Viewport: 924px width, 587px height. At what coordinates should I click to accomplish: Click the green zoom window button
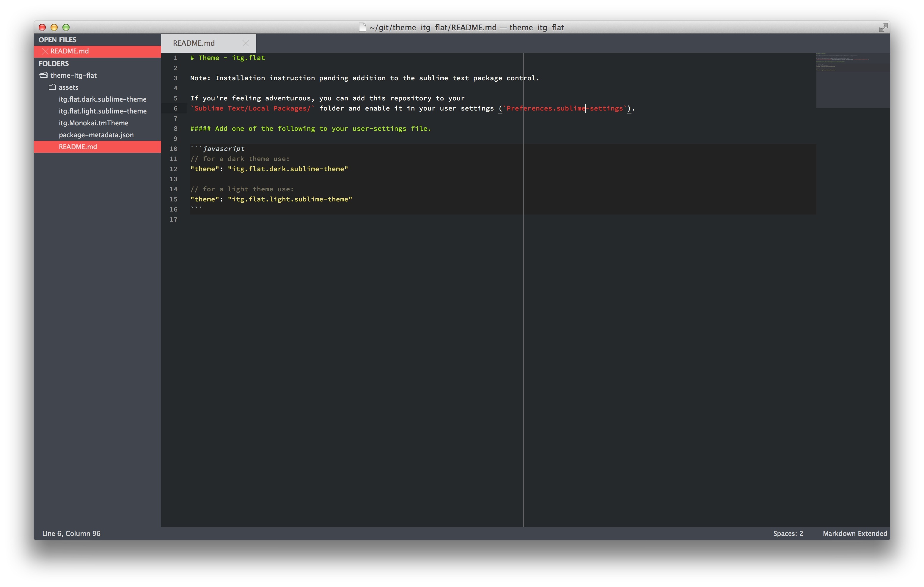point(66,27)
